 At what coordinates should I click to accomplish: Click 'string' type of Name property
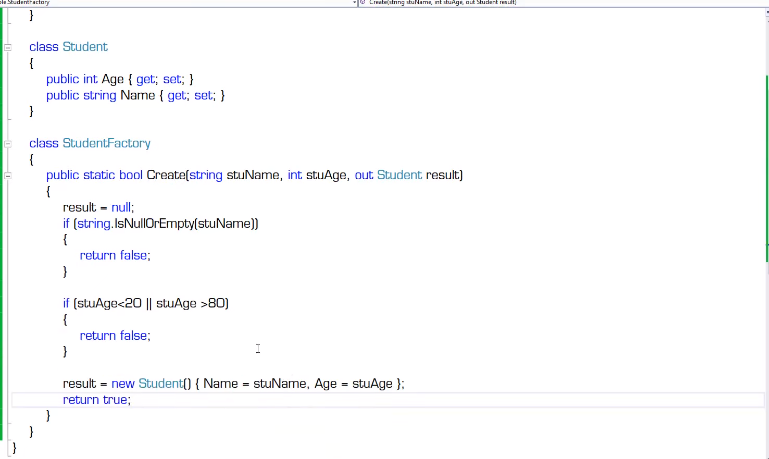coord(100,95)
